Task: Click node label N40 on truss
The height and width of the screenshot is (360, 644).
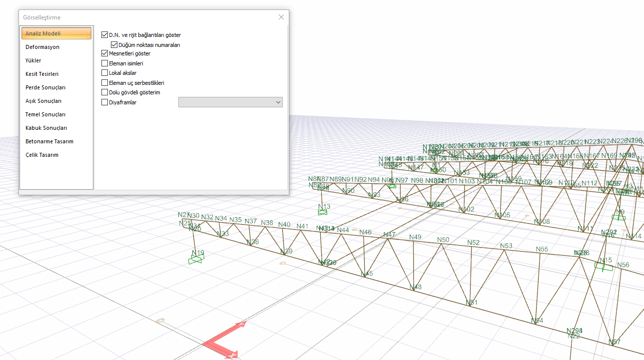Action: click(x=284, y=224)
